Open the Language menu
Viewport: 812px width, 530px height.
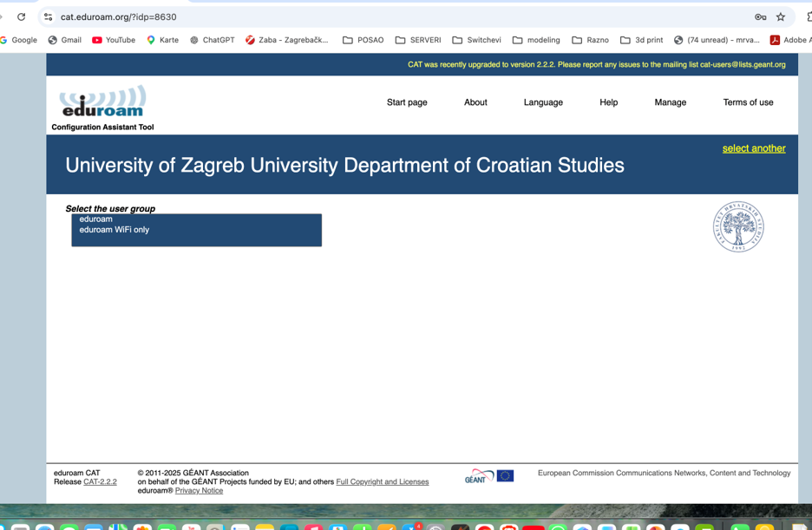click(x=543, y=102)
